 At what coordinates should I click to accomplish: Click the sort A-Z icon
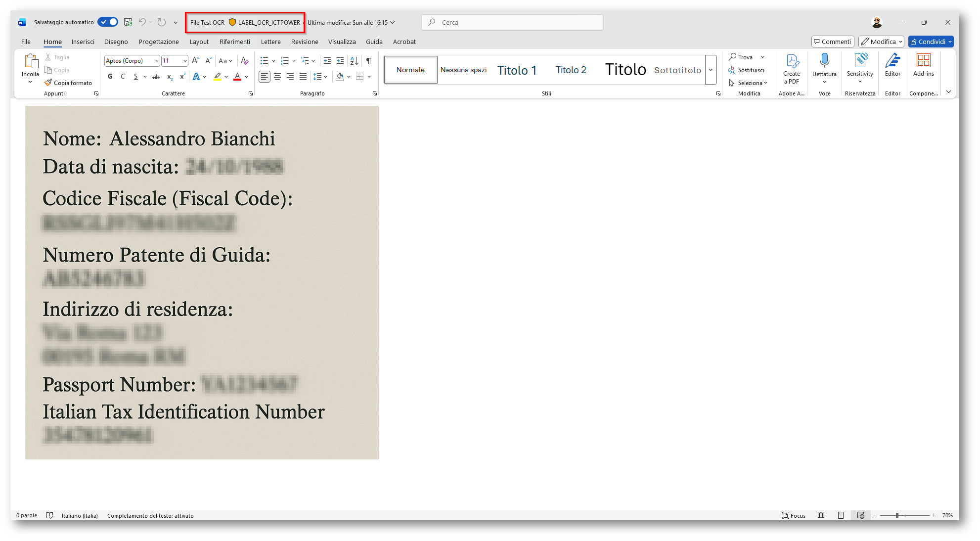tap(354, 61)
